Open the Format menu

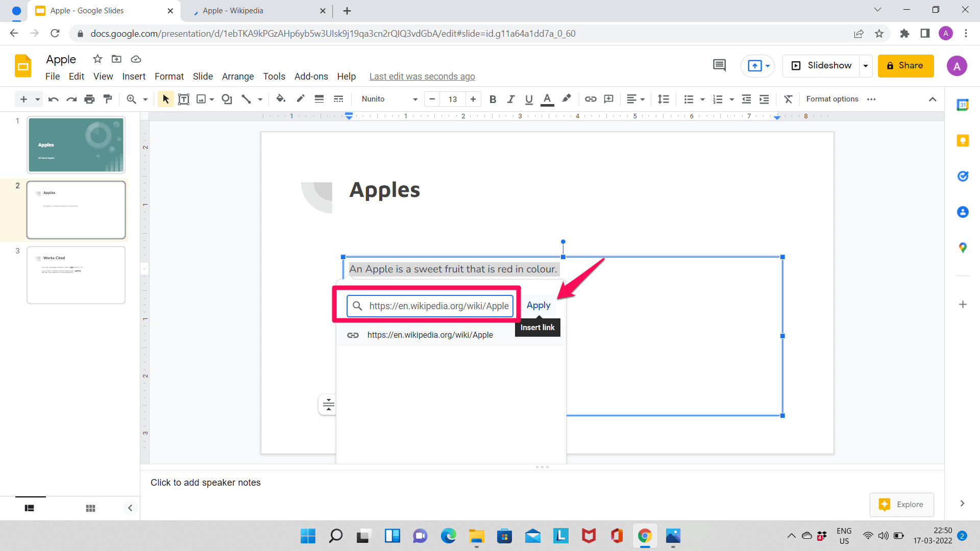(x=168, y=76)
